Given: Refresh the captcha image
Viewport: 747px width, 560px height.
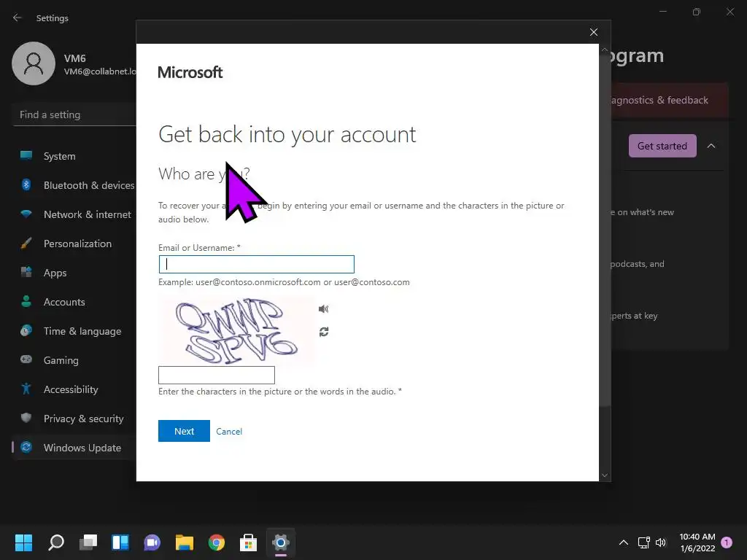Looking at the screenshot, I should click(324, 332).
